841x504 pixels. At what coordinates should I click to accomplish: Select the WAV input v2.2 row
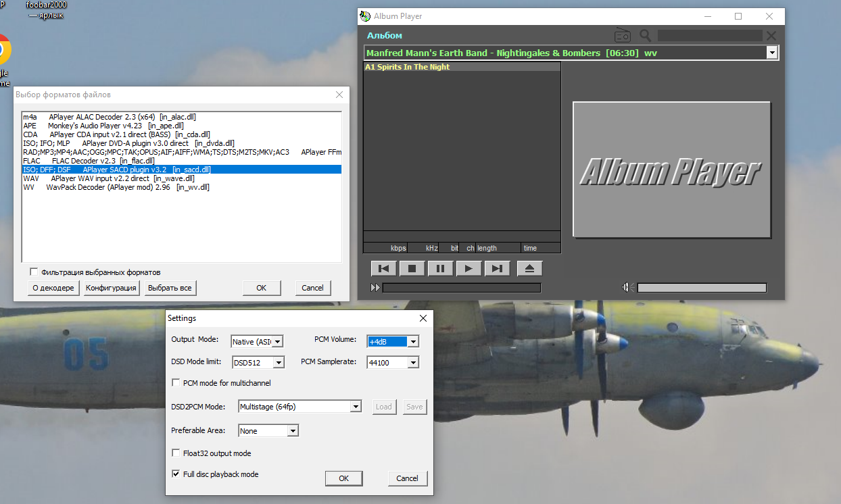click(182, 178)
